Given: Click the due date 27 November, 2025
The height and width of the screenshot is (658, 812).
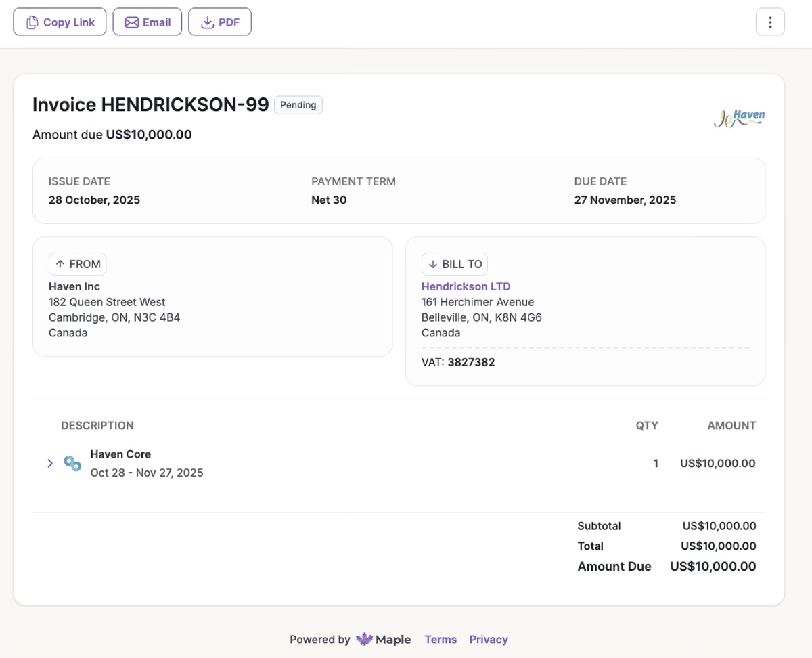Looking at the screenshot, I should point(625,200).
